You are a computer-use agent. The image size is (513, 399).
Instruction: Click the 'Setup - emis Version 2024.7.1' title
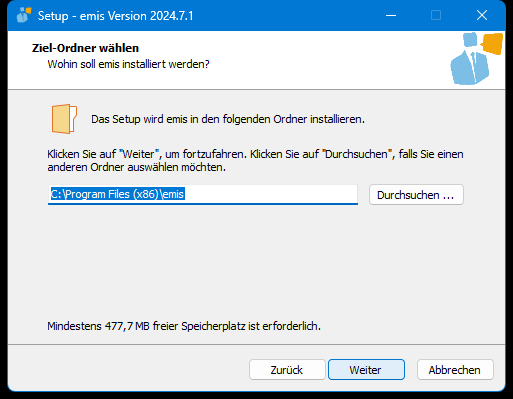tap(115, 16)
